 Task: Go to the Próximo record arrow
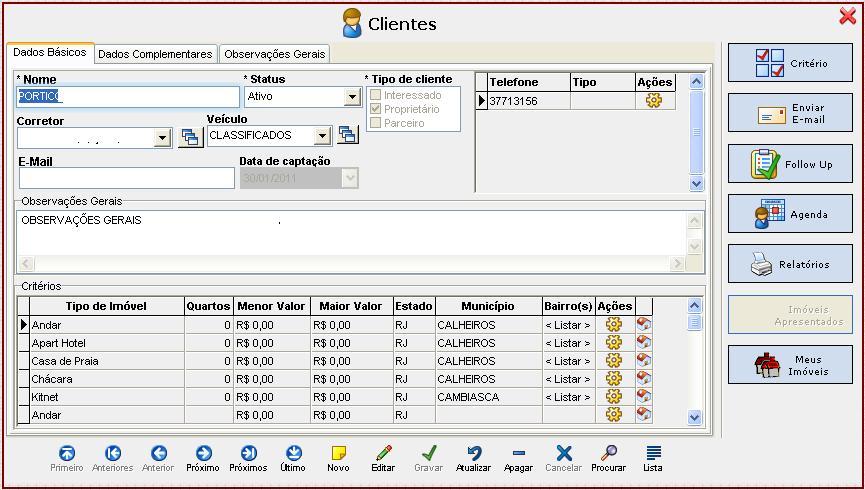pyautogui.click(x=203, y=454)
